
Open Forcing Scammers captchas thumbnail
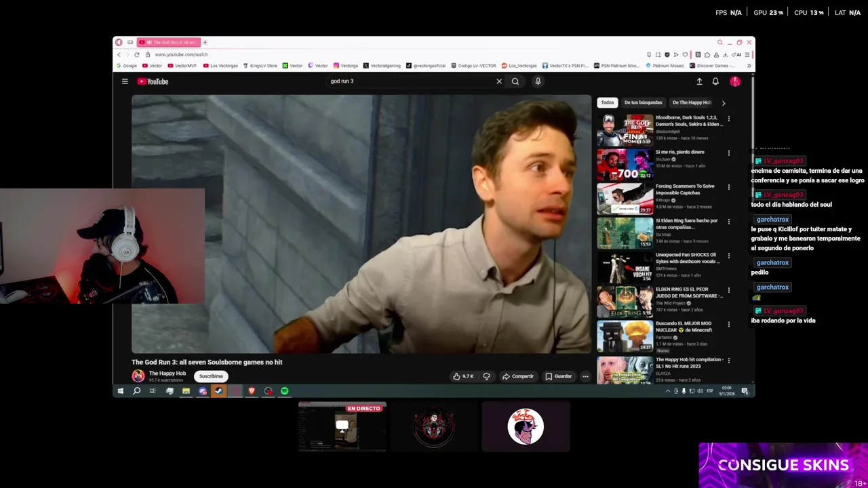(x=625, y=199)
